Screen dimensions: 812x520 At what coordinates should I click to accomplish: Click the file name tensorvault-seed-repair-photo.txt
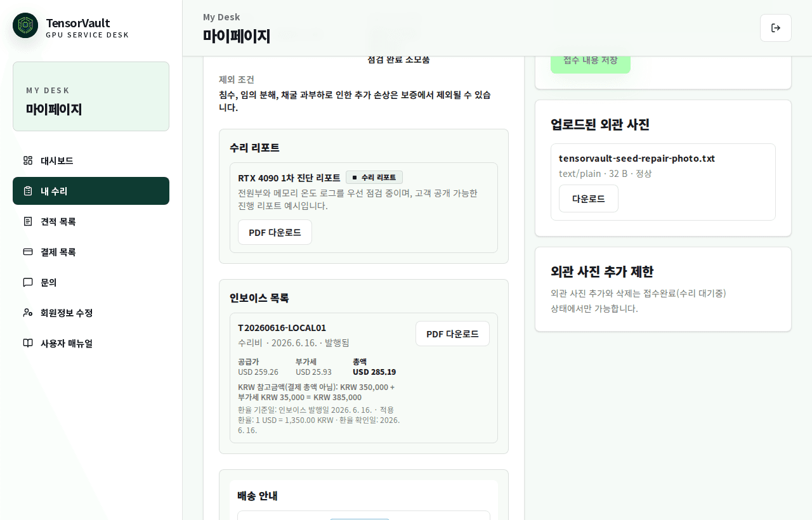[x=637, y=159]
